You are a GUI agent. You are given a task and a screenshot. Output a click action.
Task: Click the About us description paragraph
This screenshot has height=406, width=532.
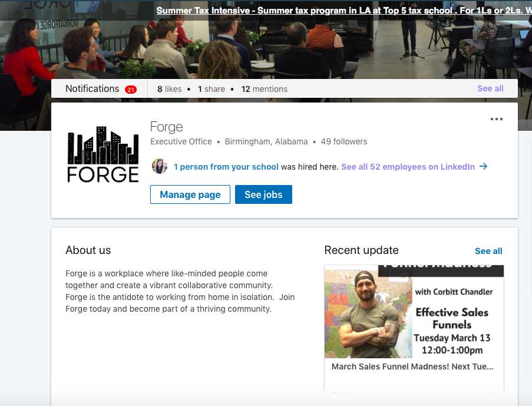[x=180, y=291]
